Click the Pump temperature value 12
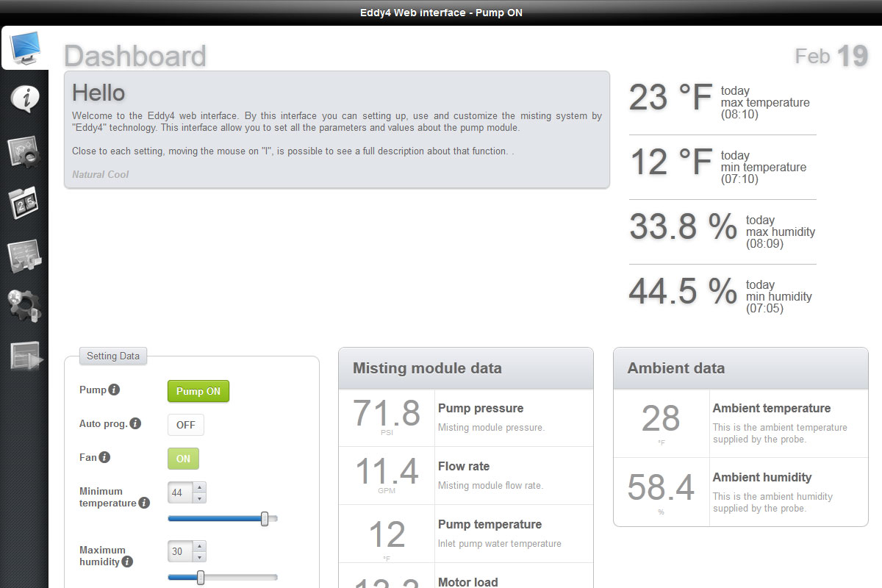Image resolution: width=882 pixels, height=588 pixels. 387,535
